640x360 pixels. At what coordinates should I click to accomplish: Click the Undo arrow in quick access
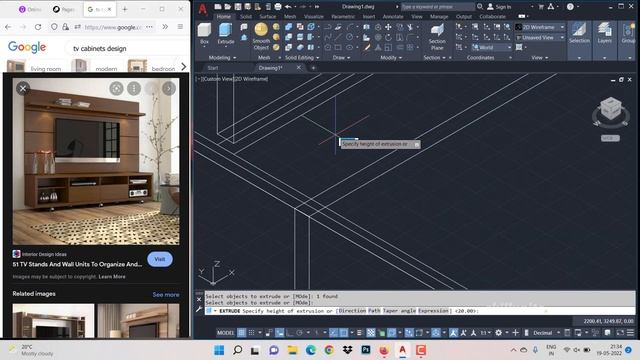click(x=288, y=7)
